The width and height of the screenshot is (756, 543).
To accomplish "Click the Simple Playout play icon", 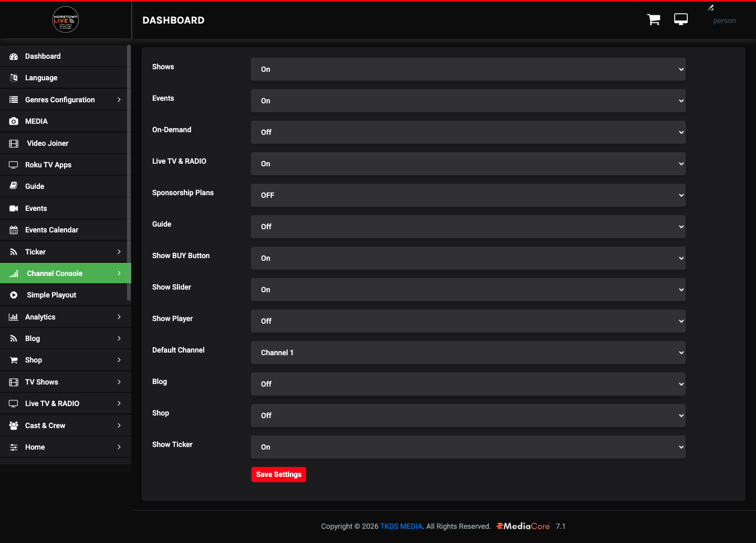I will tap(14, 295).
